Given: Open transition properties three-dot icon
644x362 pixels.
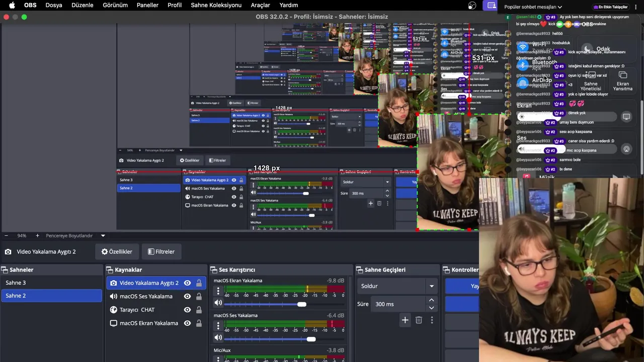Looking at the screenshot, I should [x=432, y=320].
